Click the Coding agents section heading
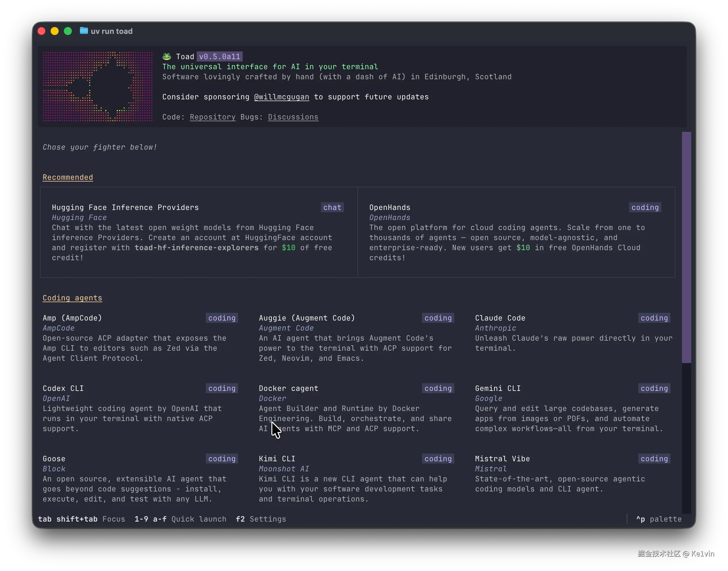This screenshot has height=571, width=728. (x=72, y=298)
